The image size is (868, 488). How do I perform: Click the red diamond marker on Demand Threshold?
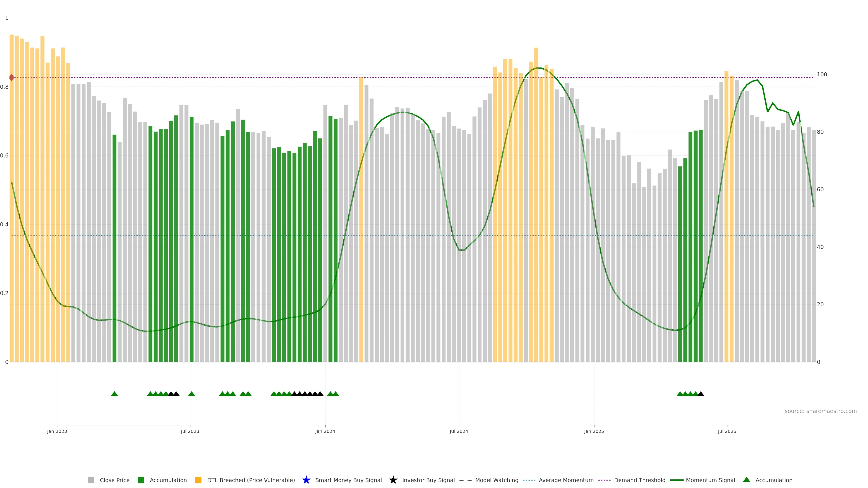12,78
